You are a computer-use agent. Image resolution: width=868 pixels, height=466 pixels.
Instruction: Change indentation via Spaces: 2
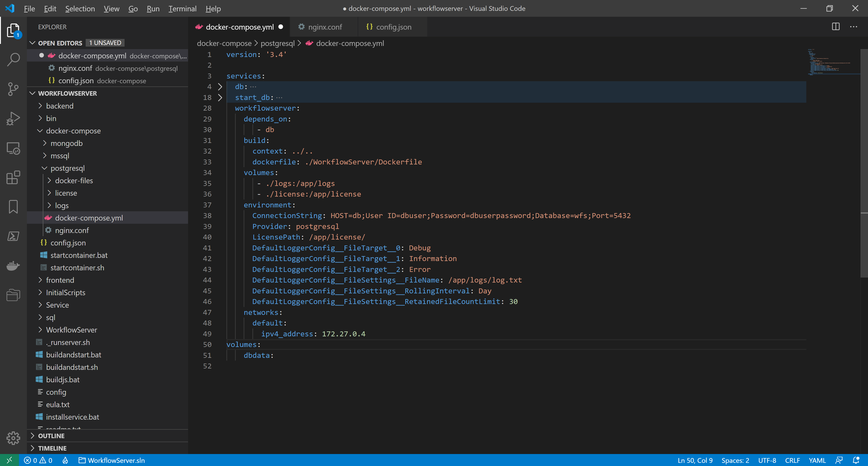[735, 460]
